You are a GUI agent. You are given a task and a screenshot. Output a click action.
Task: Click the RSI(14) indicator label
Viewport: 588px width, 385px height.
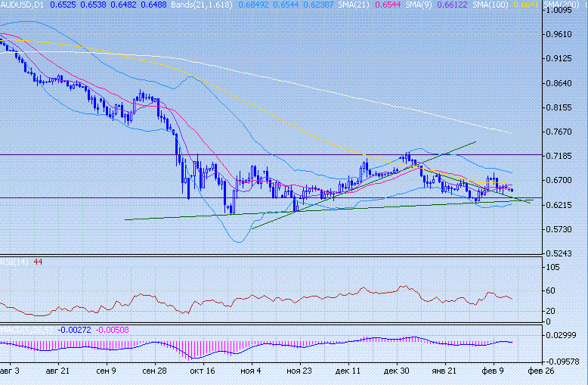15,261
